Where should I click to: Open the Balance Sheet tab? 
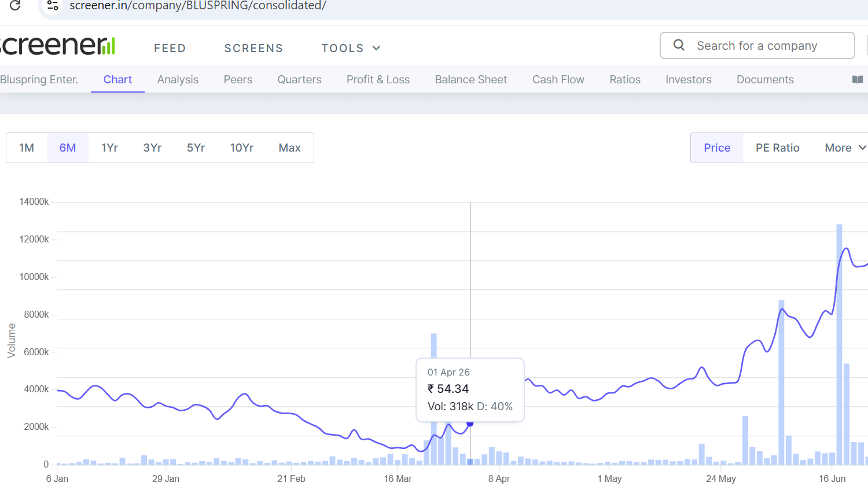click(x=471, y=79)
